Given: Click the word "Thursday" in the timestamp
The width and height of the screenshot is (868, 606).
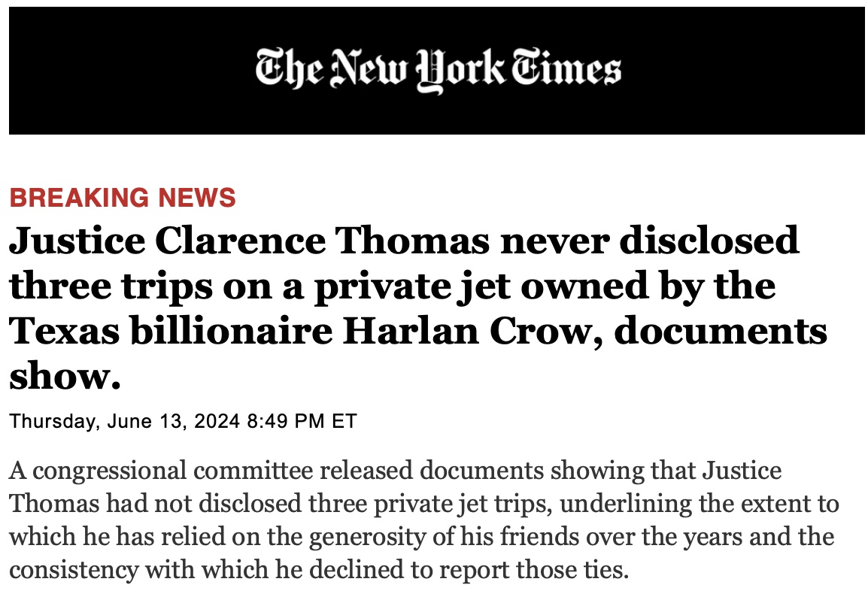Looking at the screenshot, I should coord(53,421).
